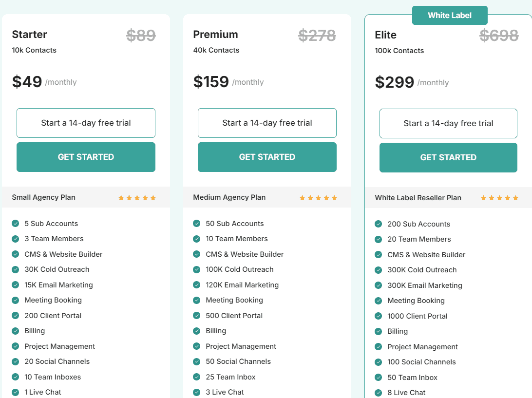Click the last star beside Medium Agency Plan

tap(334, 198)
